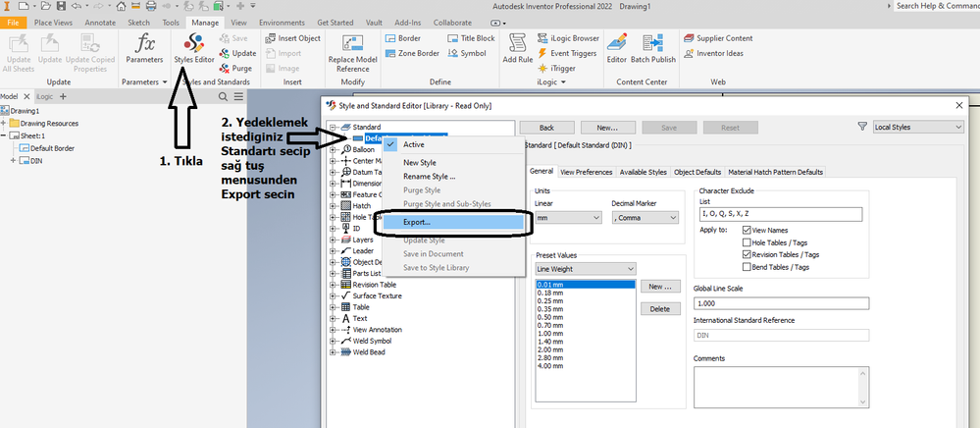
Task: Open the Content Center Editor
Action: click(617, 48)
